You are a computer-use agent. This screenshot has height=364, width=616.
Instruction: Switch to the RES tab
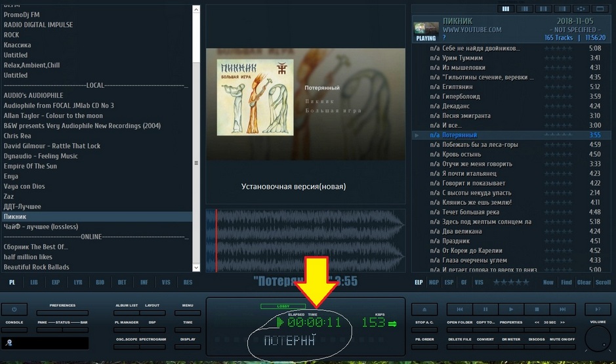click(x=188, y=282)
